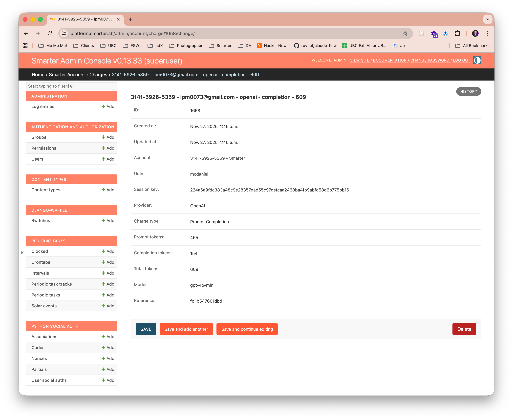Open Chrome three-dot menu
The width and height of the screenshot is (513, 420).
coord(487,33)
